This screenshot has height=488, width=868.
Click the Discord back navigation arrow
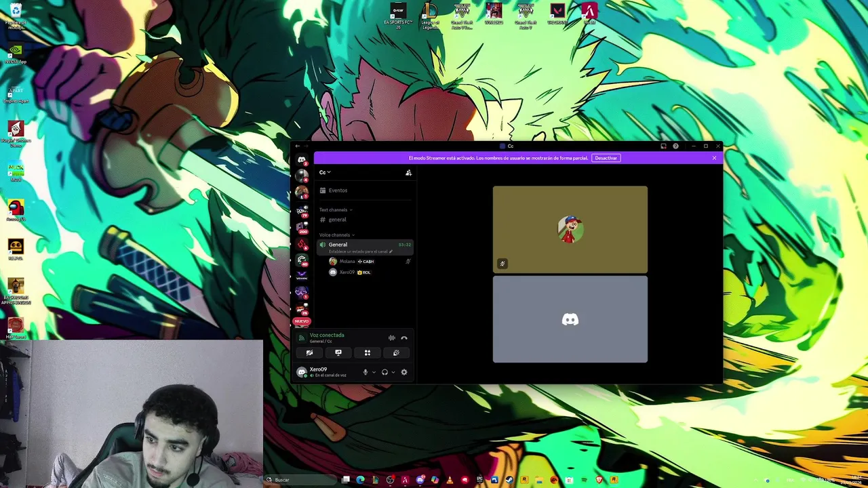[x=297, y=146]
